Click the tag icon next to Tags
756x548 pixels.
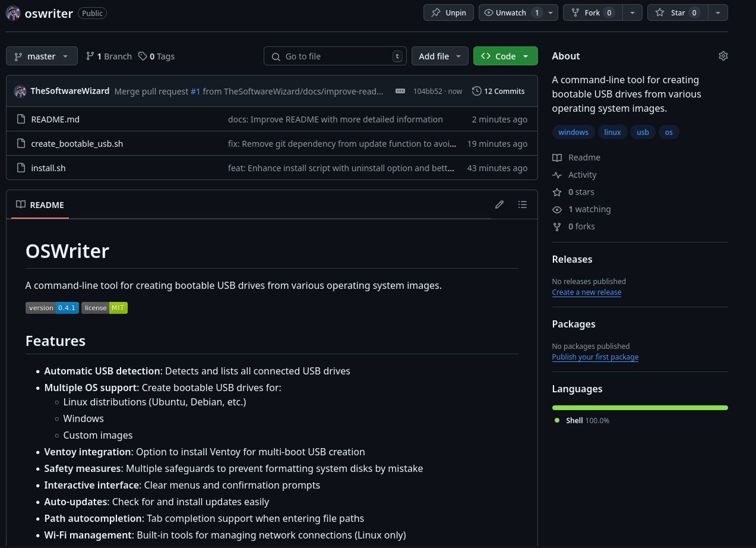(x=143, y=56)
